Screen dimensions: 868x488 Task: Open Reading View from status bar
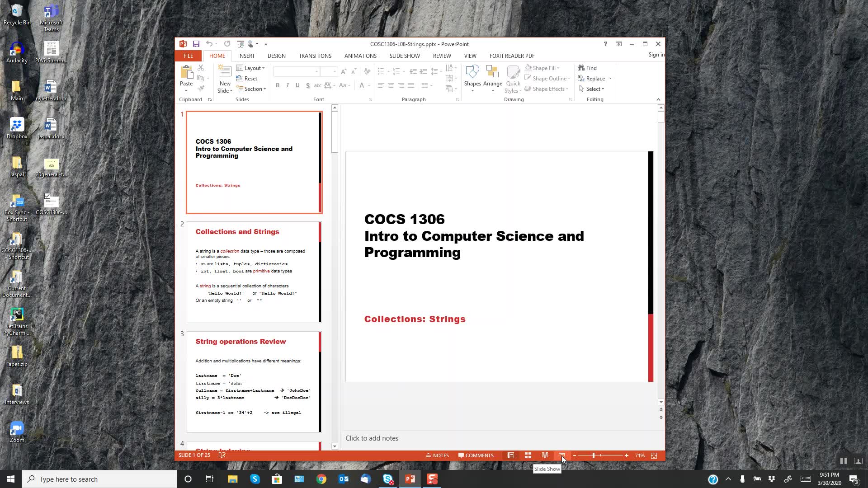click(x=545, y=455)
